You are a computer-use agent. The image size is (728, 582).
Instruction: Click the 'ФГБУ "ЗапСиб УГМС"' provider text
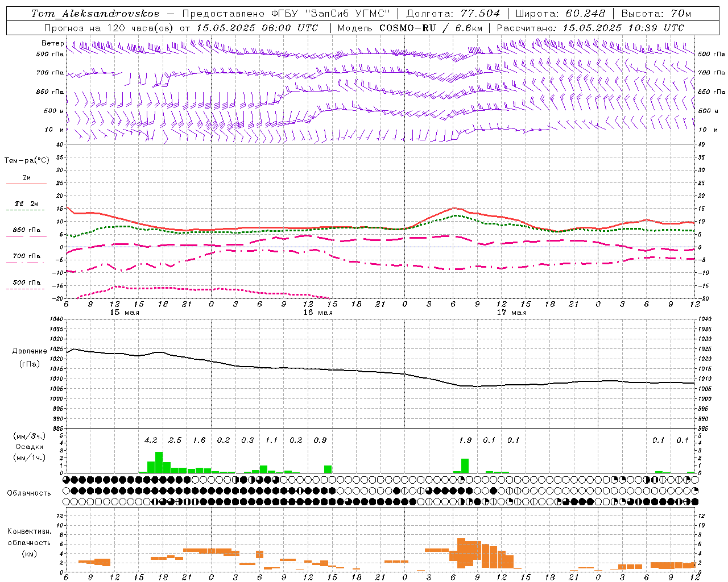click(x=330, y=14)
